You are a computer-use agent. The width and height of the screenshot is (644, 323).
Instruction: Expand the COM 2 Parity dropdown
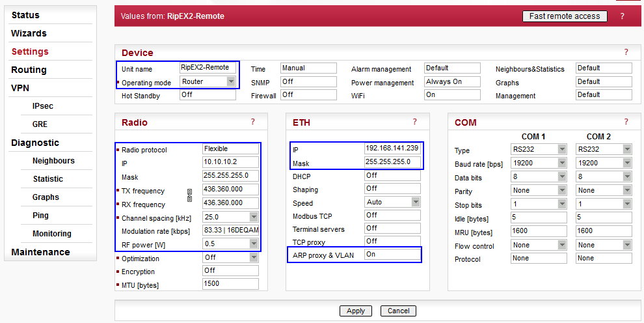pos(626,190)
